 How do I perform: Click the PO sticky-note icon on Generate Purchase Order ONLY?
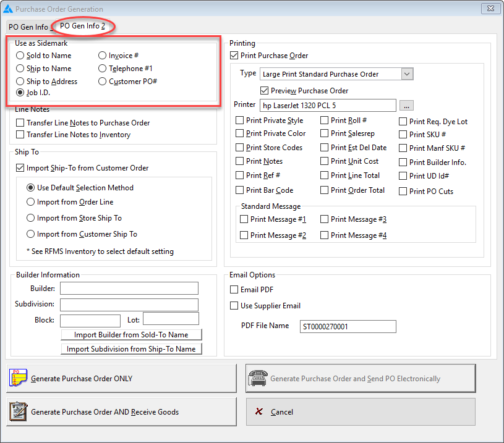point(18,378)
